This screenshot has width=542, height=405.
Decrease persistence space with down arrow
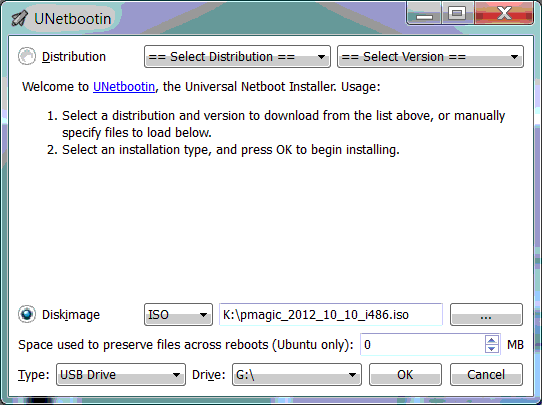(492, 349)
